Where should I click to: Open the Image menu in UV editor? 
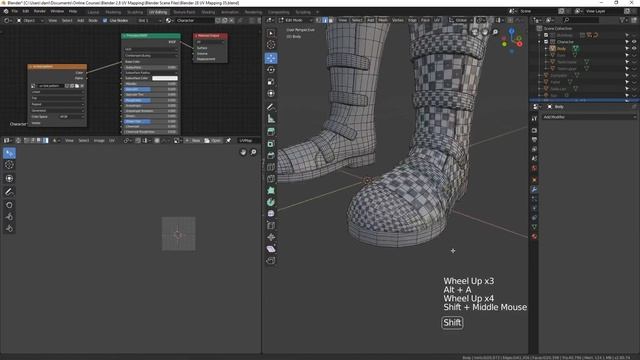click(99, 140)
